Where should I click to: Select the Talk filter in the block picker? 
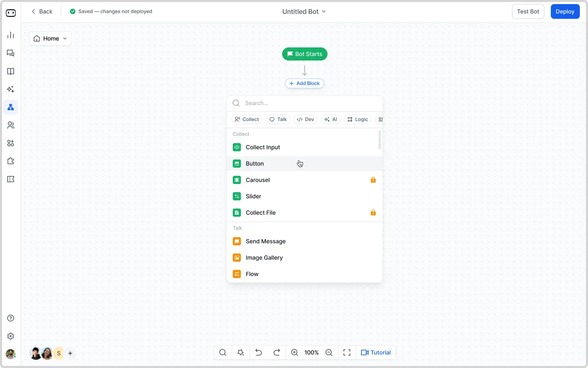278,119
